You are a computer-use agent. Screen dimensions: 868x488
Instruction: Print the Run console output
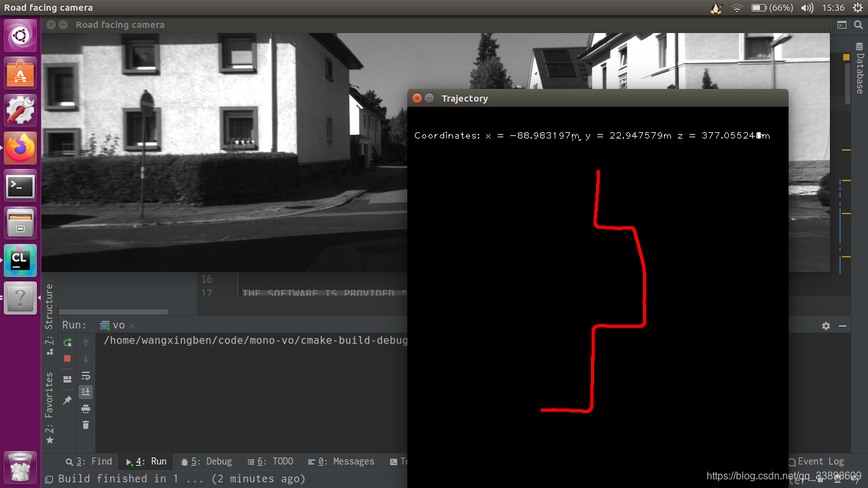click(x=86, y=409)
